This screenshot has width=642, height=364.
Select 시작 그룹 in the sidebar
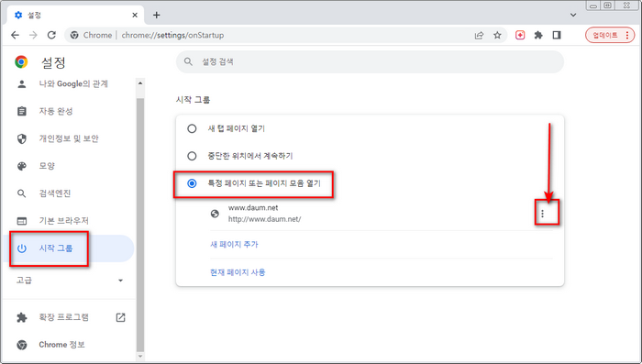click(69, 248)
